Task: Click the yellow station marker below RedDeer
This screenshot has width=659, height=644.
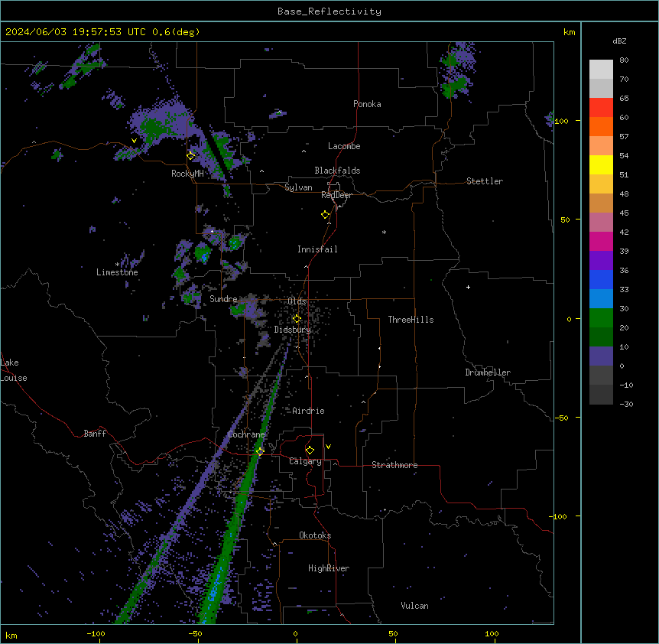Action: coord(326,215)
